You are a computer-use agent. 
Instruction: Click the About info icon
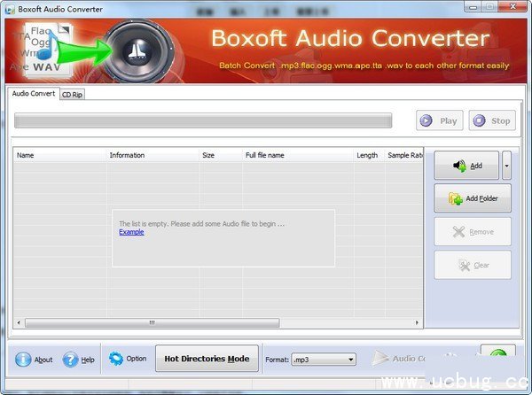click(x=23, y=360)
